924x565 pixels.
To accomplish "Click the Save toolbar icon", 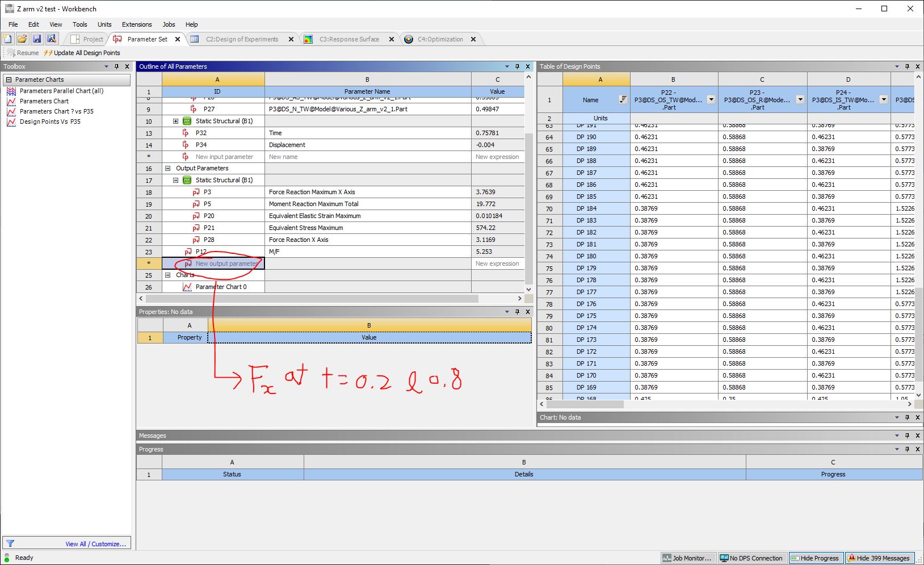I will tap(37, 39).
